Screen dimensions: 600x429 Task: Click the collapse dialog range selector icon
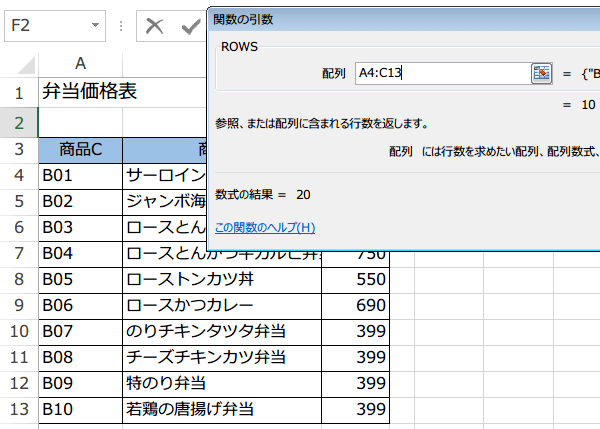[x=541, y=73]
